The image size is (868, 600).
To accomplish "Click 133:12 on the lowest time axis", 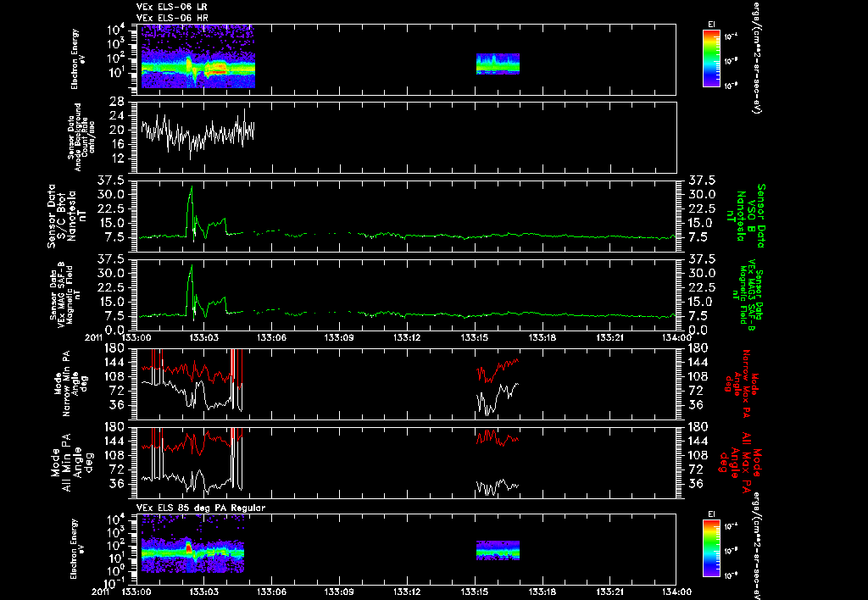I will point(407,592).
